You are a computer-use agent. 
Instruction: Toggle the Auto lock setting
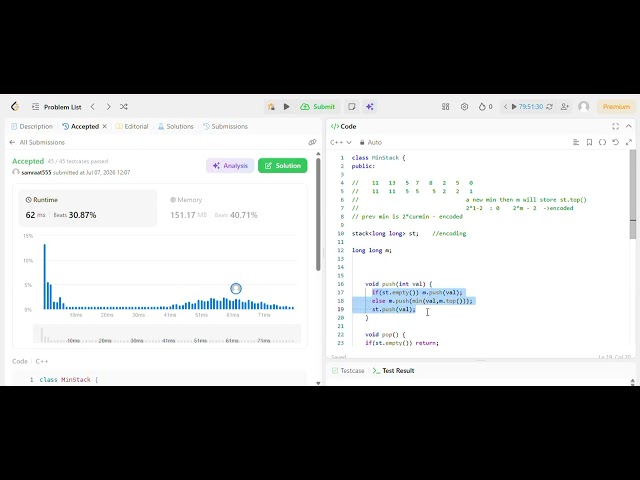coord(371,142)
